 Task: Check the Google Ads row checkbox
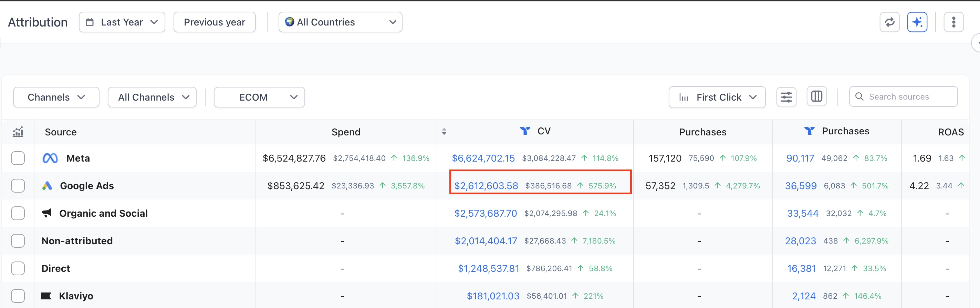tap(18, 186)
